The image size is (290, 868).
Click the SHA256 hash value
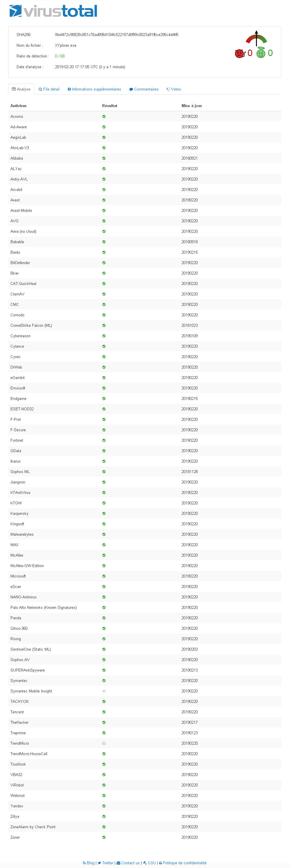click(117, 35)
